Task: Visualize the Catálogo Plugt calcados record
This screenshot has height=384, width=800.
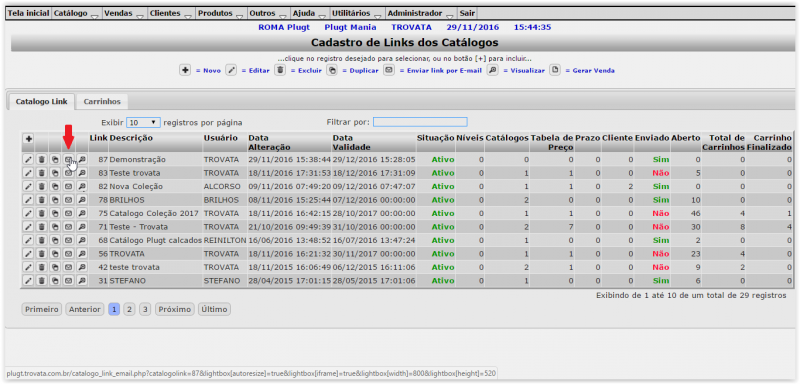Action: (x=82, y=240)
